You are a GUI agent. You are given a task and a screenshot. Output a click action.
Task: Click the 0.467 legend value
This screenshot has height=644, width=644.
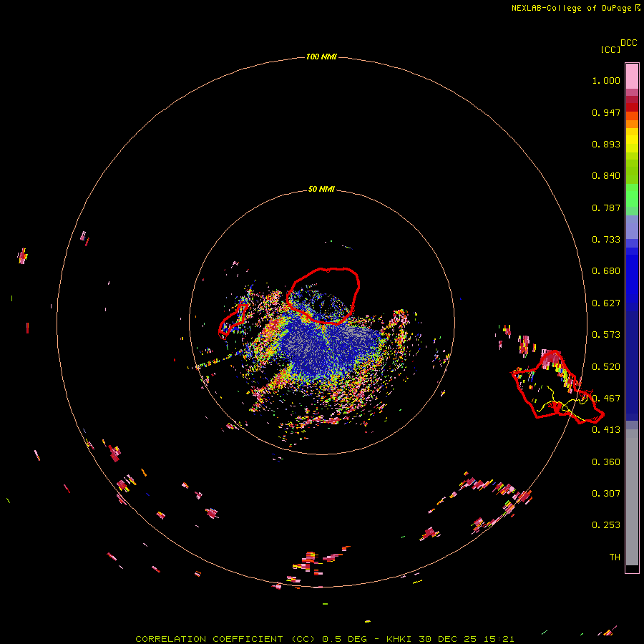pyautogui.click(x=606, y=399)
